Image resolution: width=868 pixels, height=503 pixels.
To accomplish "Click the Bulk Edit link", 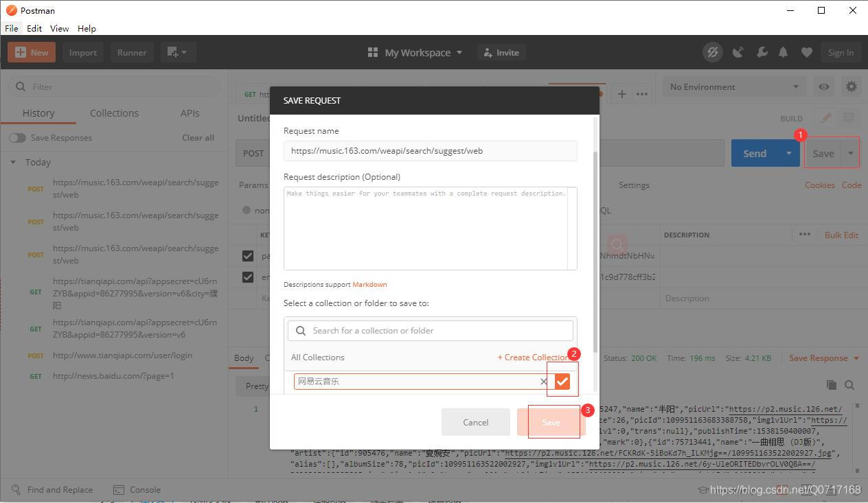I will pyautogui.click(x=841, y=235).
